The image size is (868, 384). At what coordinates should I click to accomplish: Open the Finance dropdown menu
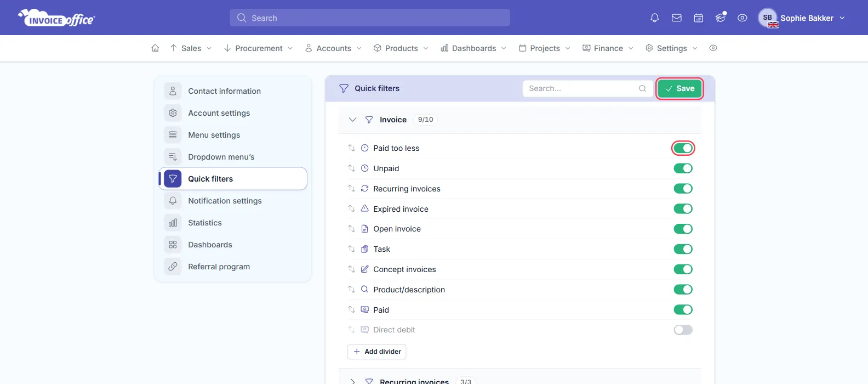(x=608, y=48)
